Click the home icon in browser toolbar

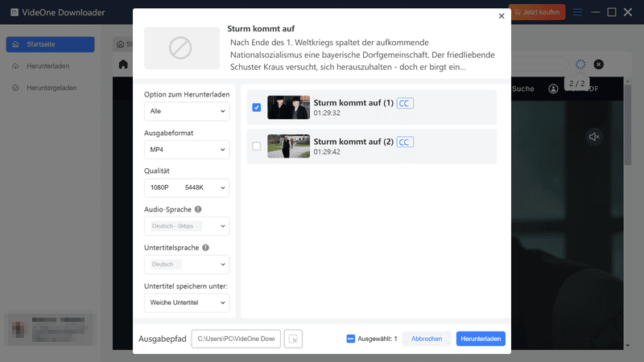(123, 64)
